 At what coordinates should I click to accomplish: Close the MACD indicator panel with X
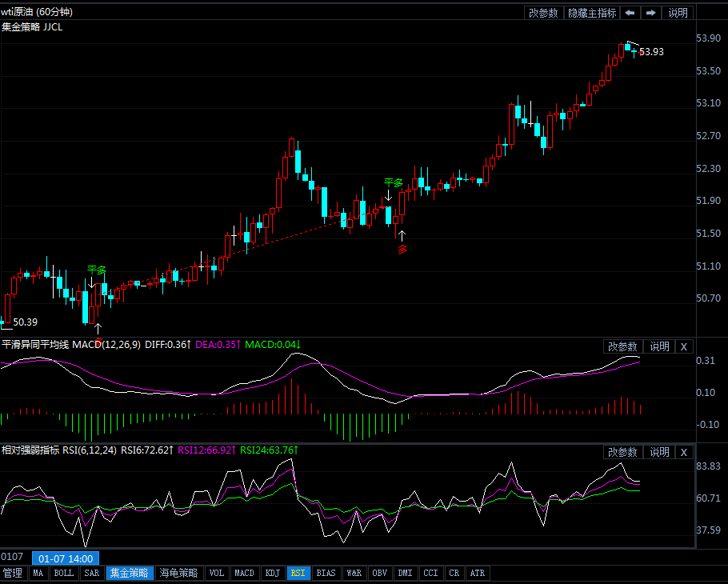(683, 346)
